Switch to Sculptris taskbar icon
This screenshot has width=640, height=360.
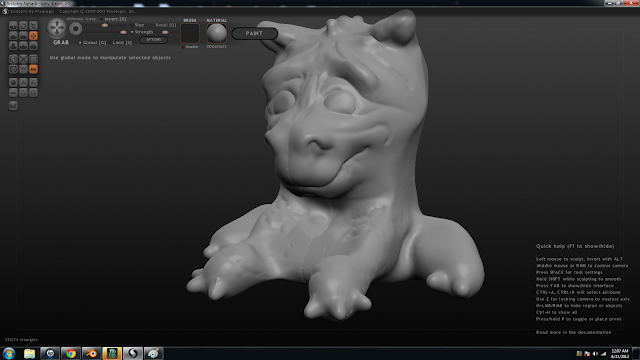tap(133, 353)
